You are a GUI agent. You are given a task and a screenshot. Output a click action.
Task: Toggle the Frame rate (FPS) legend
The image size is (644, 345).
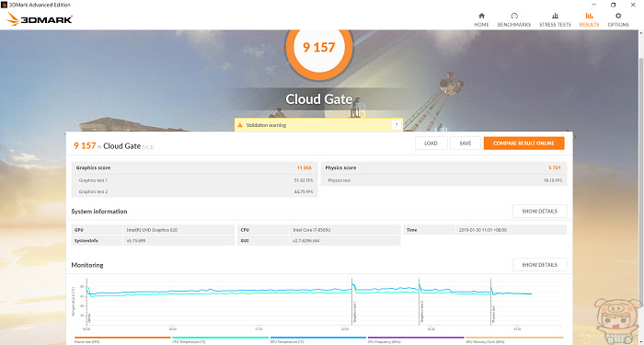[x=122, y=339]
